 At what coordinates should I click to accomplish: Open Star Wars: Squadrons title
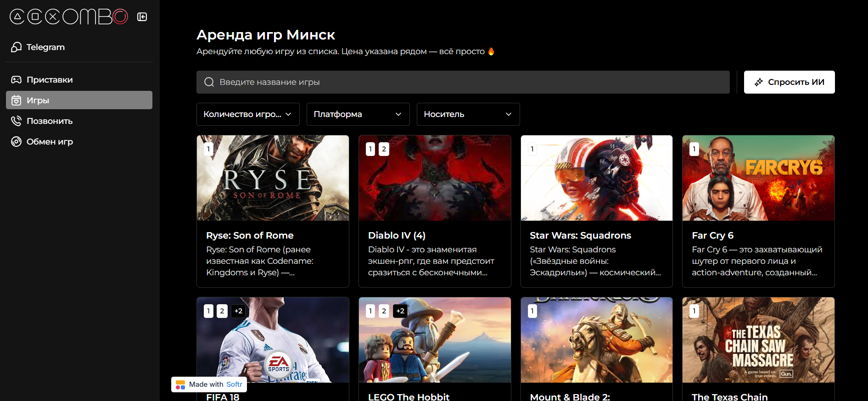click(x=580, y=235)
